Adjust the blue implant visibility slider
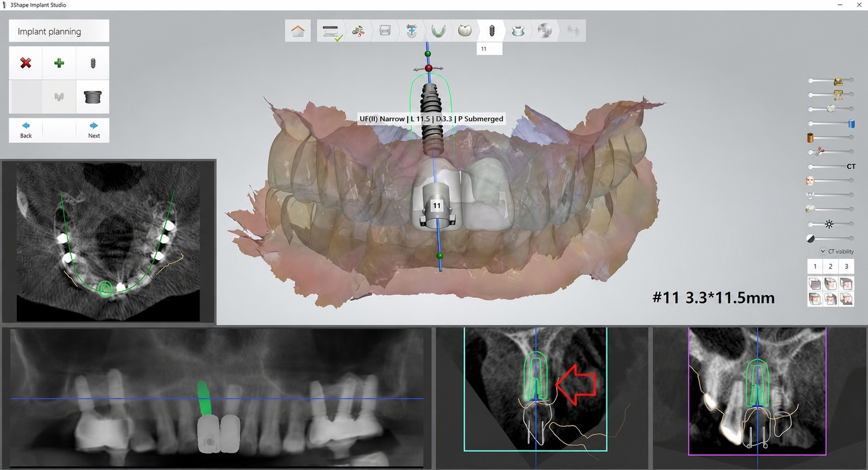Viewport: 868px width, 470px height. coord(831,124)
